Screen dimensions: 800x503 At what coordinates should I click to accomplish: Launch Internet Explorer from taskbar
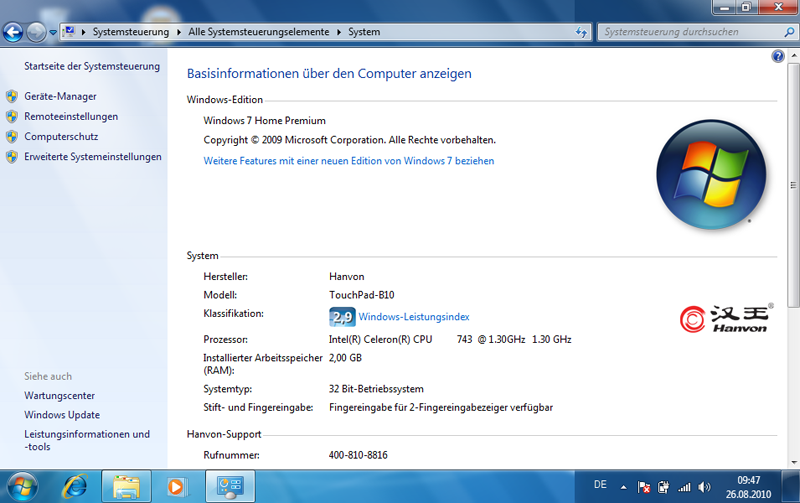coord(75,487)
